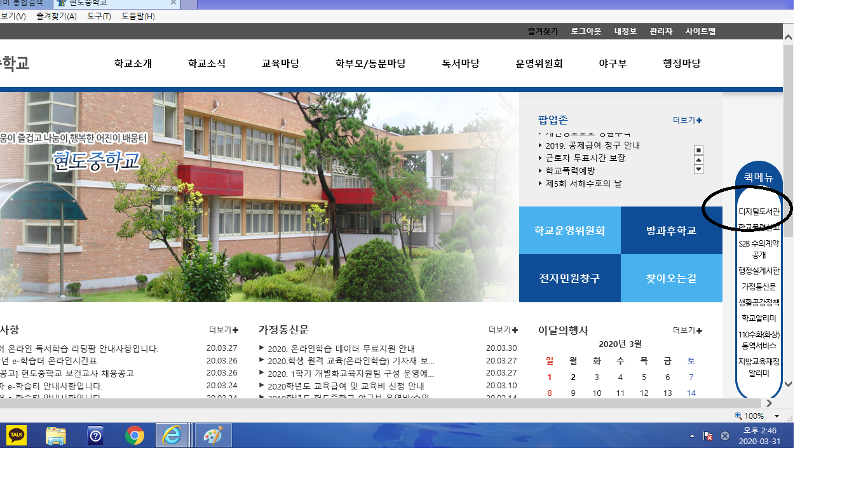Open 학교알리미 in the quick menu
Image resolution: width=868 pixels, height=488 pixels.
click(x=759, y=318)
